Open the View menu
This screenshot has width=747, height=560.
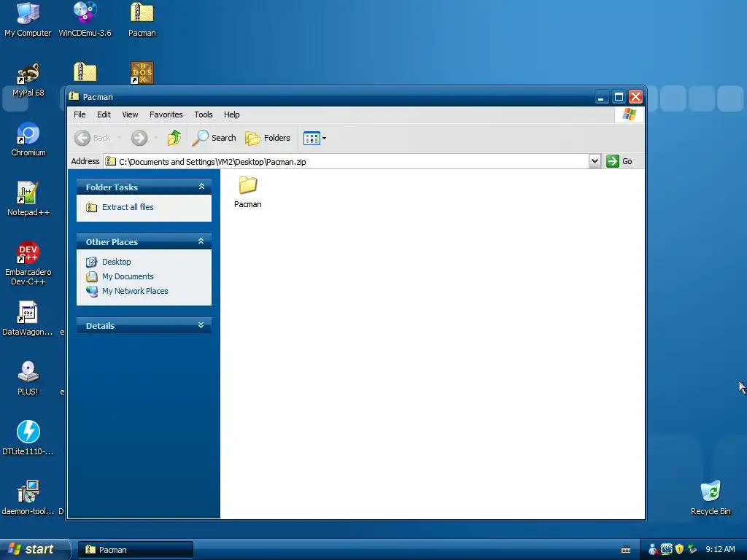tap(130, 114)
